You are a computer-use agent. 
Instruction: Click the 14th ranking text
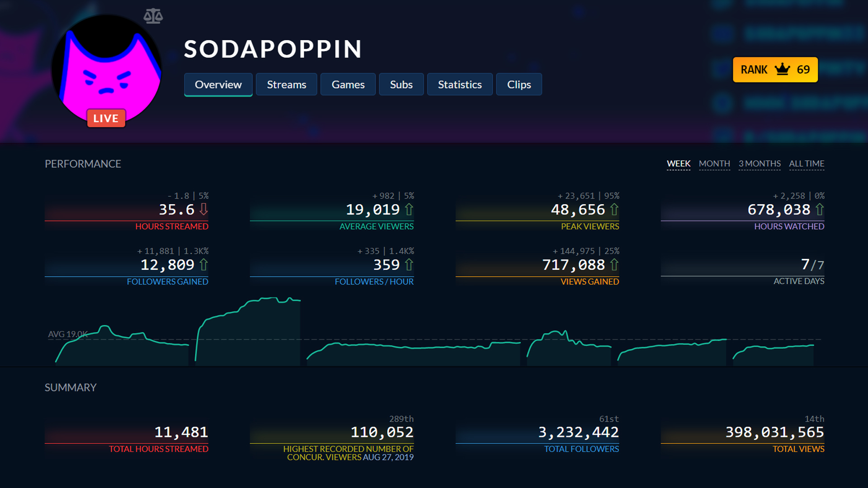814,419
